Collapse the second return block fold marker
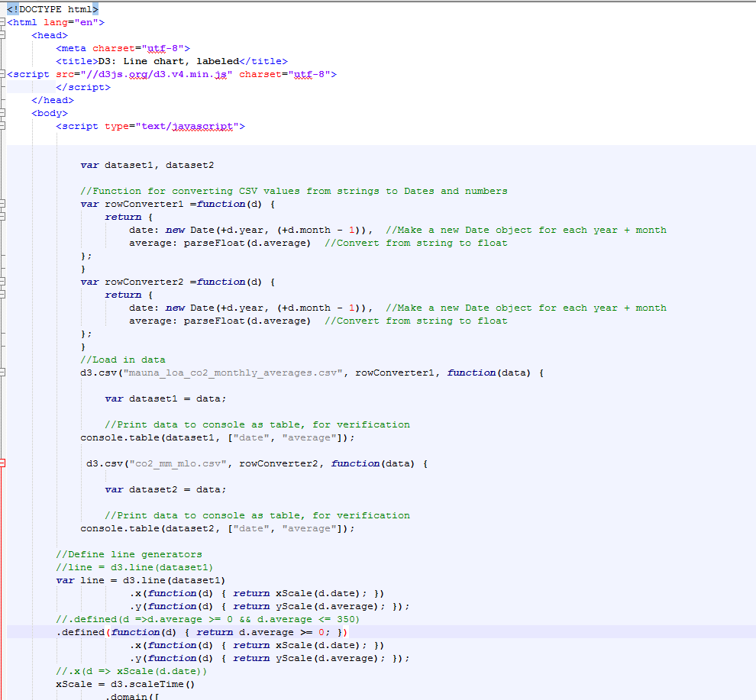 click(x=5, y=295)
